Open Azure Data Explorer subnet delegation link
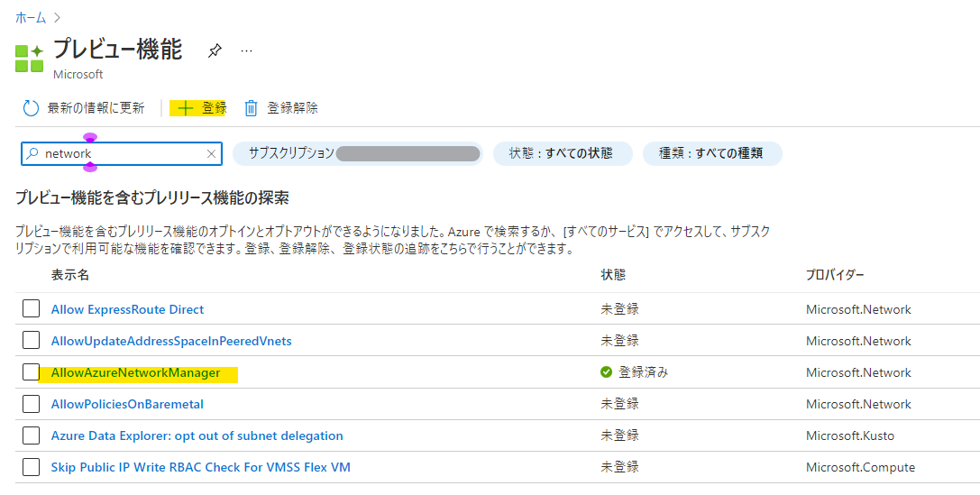This screenshot has width=980, height=495. coord(197,435)
